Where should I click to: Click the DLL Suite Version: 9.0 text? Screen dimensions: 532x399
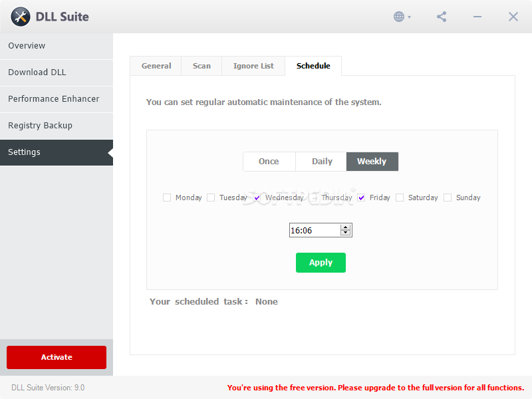pyautogui.click(x=48, y=388)
